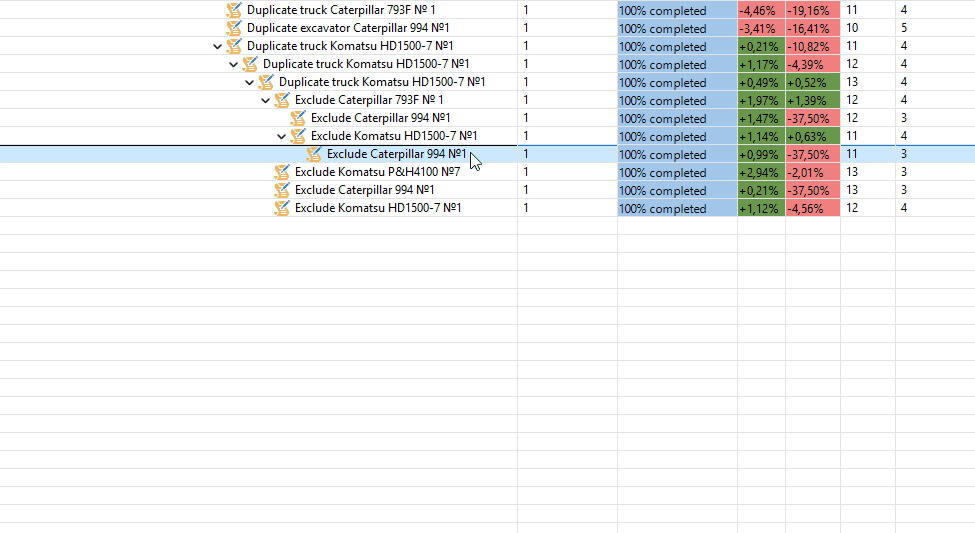This screenshot has width=975, height=533.
Task: Click icon of Exclude Komatsu HD1500-7 row showing +1,14%
Action: pos(298,136)
